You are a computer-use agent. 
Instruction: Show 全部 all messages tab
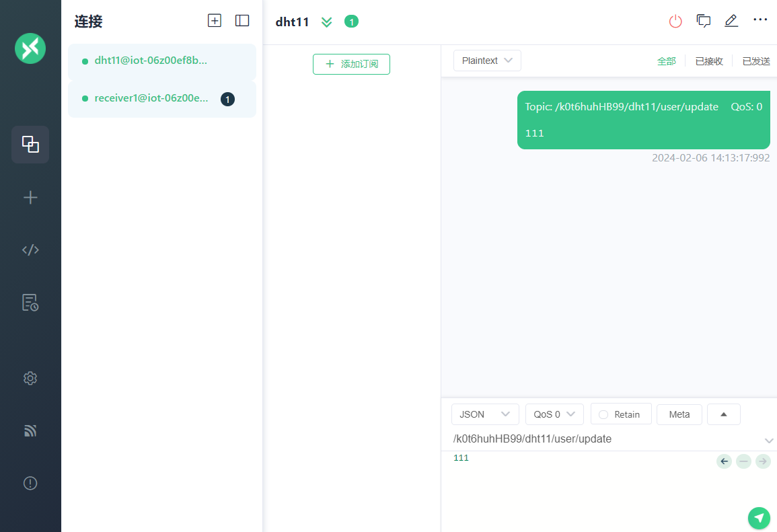pyautogui.click(x=667, y=61)
